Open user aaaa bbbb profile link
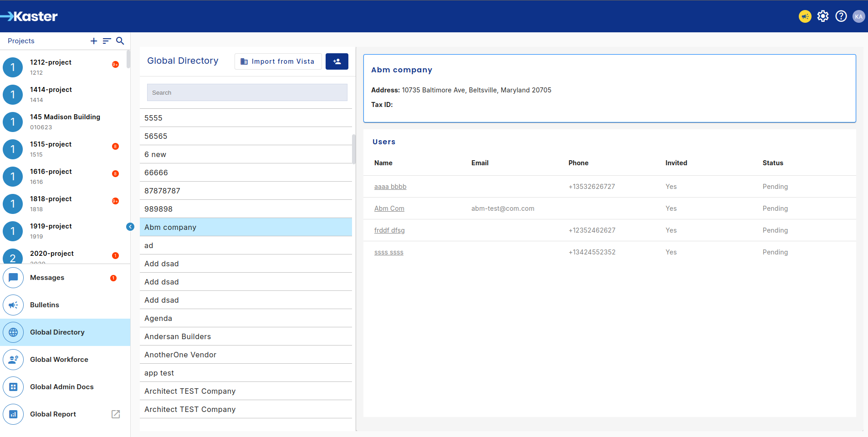The image size is (868, 437). tap(390, 187)
